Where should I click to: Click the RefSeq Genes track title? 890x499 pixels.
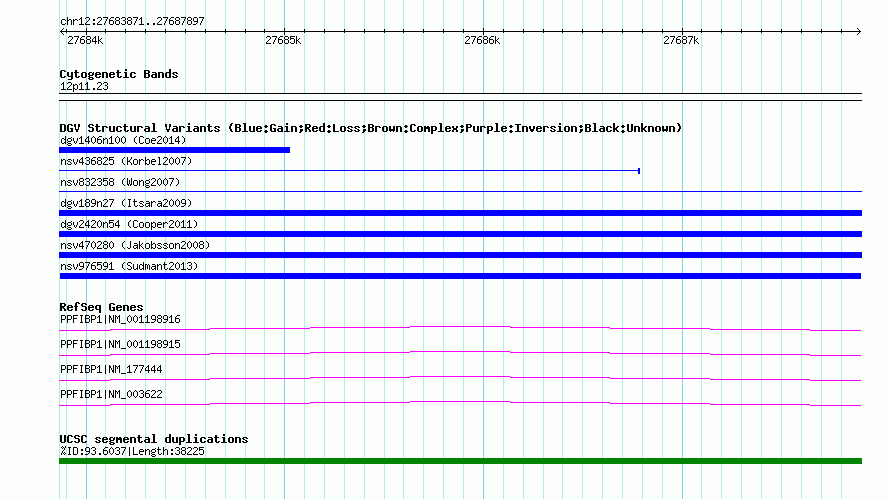coord(101,307)
